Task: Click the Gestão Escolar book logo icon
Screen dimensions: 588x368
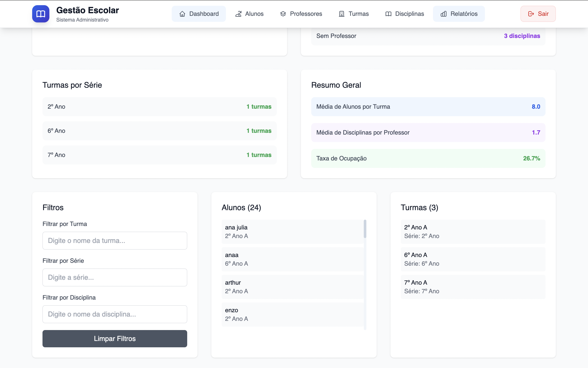Action: point(40,14)
